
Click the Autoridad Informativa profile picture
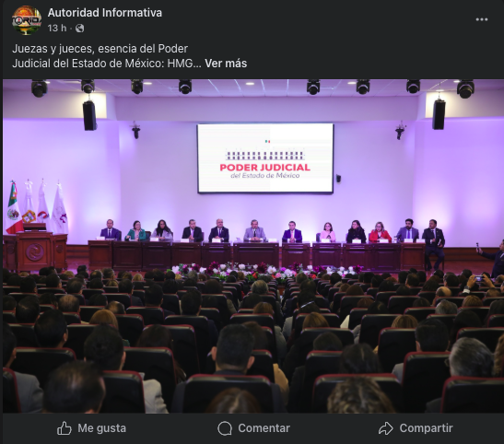(x=27, y=20)
